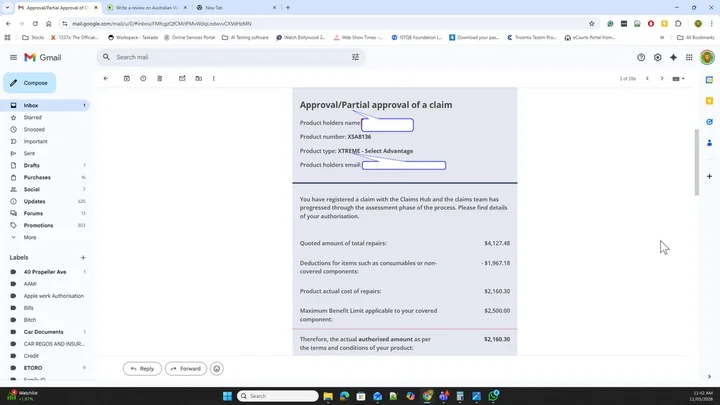The height and width of the screenshot is (405, 720).
Task: Mark the email as unread
Action: tap(184, 78)
